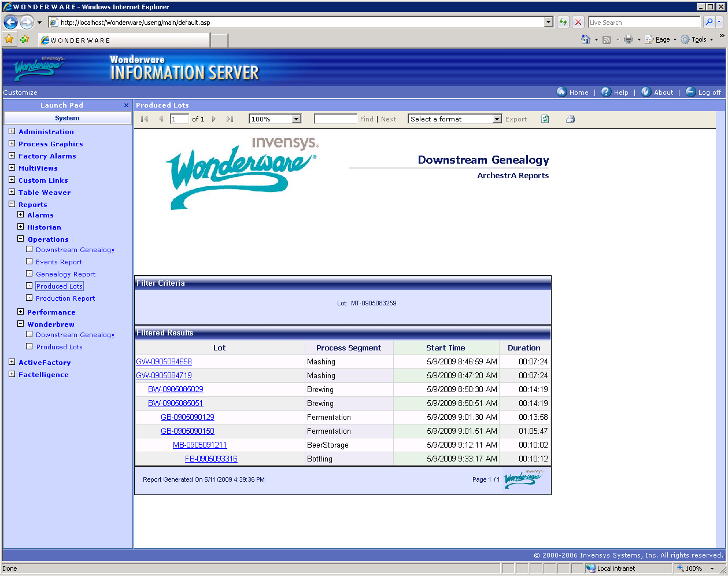Open the address bar dropdown
The height and width of the screenshot is (576, 728).
tap(549, 22)
